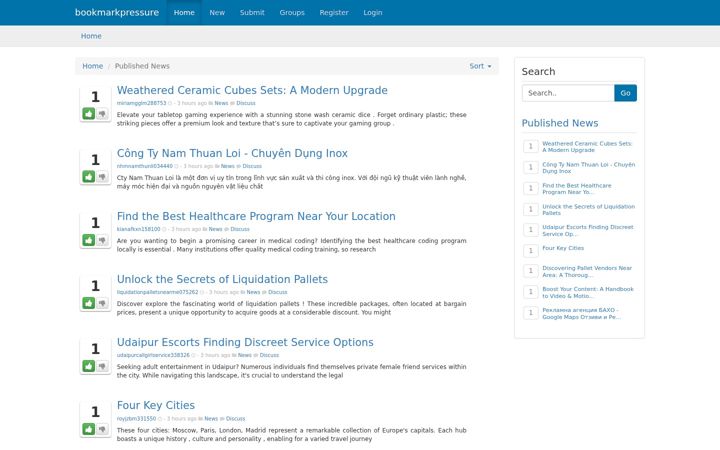Viewport: 720px width, 450px height.
Task: Click Home link in gray sub-header bar
Action: click(x=91, y=36)
